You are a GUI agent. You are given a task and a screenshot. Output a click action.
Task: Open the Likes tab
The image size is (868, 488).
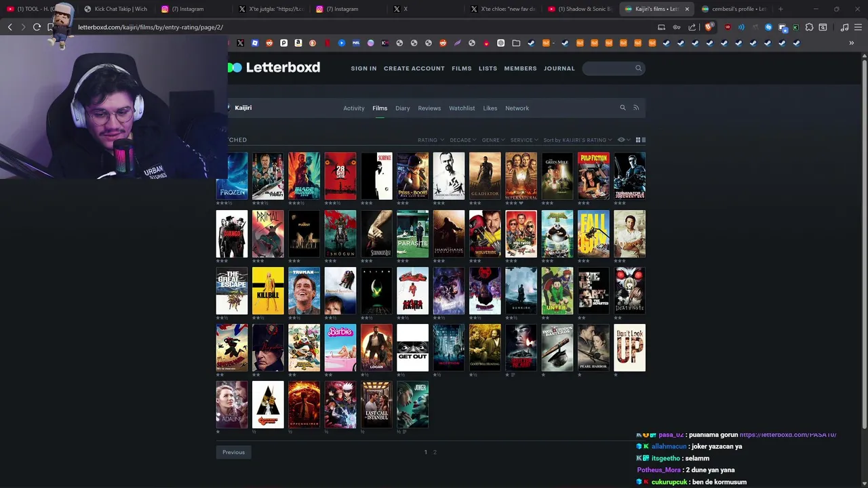[490, 108]
